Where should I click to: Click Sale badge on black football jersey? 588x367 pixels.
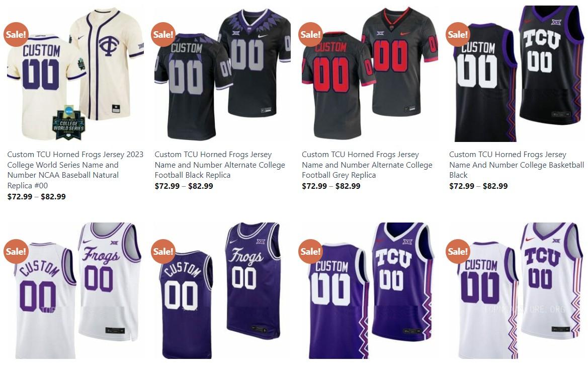[x=163, y=35]
